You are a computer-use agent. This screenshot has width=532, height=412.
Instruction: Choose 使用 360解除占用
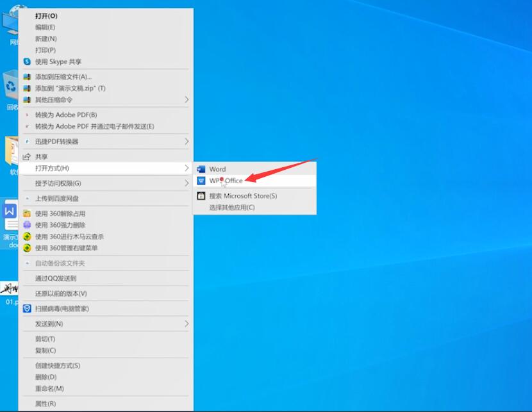pos(106,213)
